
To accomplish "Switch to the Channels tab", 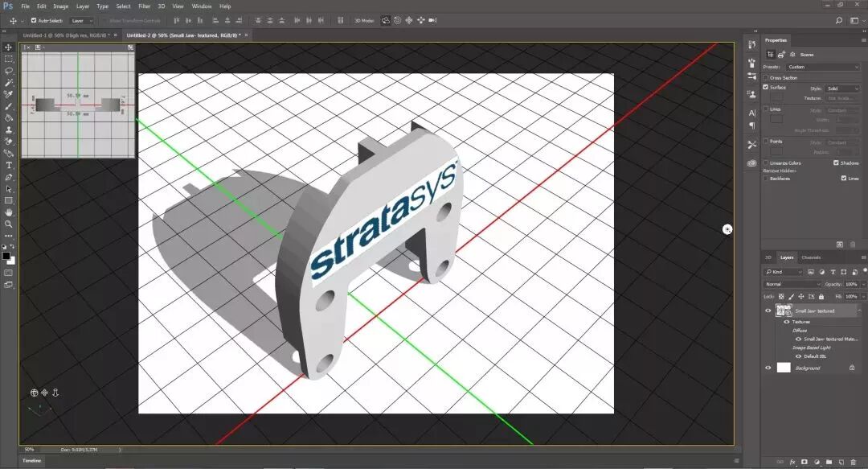I will click(811, 257).
